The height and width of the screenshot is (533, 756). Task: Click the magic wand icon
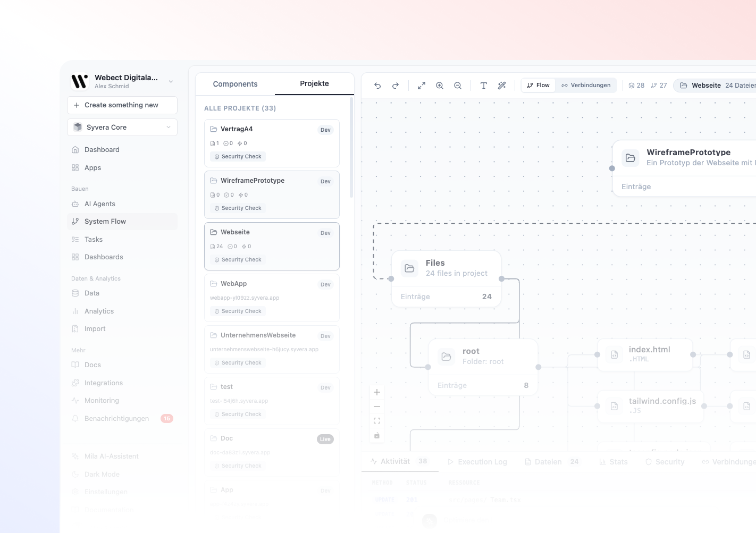tap(502, 86)
